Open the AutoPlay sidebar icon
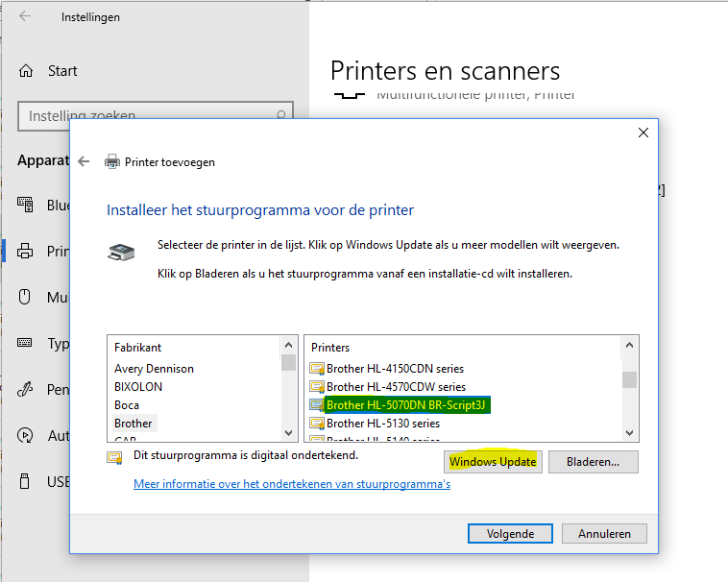The height and width of the screenshot is (582, 728). click(25, 435)
